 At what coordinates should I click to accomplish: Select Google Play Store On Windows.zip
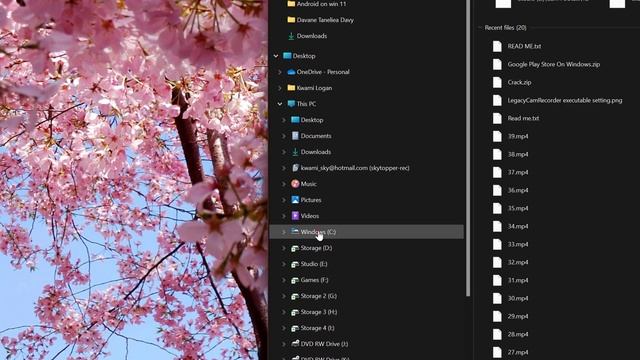553,64
